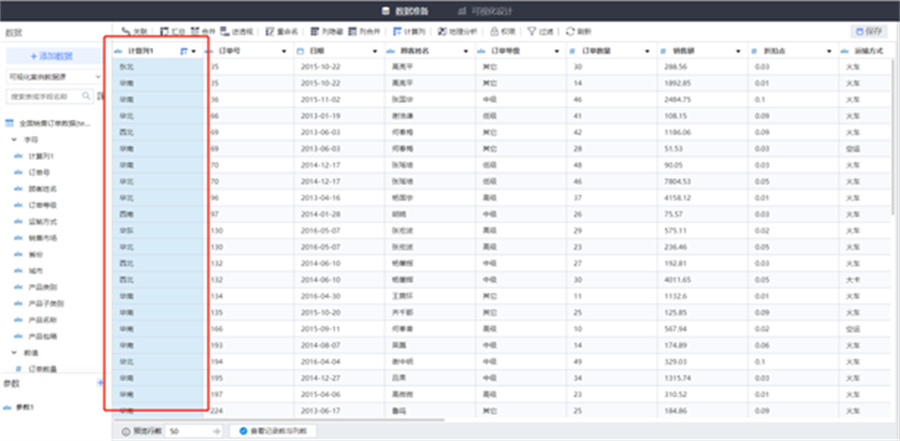The width and height of the screenshot is (900, 441).
Task: Open the 计算列1 column header dropdown arrow
Action: click(194, 50)
